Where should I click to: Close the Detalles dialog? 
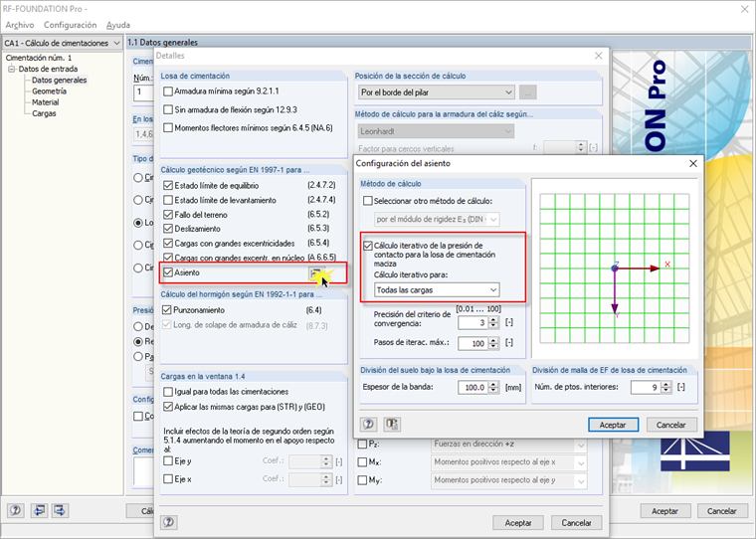(x=599, y=56)
